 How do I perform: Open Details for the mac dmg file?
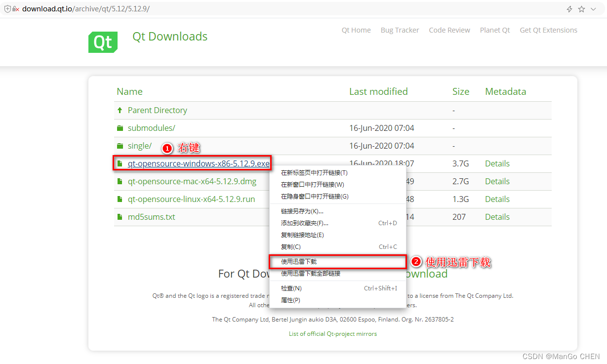[x=497, y=181]
